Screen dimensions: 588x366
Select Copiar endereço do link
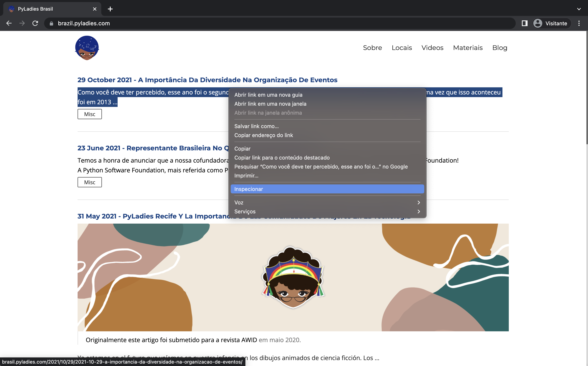pos(264,135)
